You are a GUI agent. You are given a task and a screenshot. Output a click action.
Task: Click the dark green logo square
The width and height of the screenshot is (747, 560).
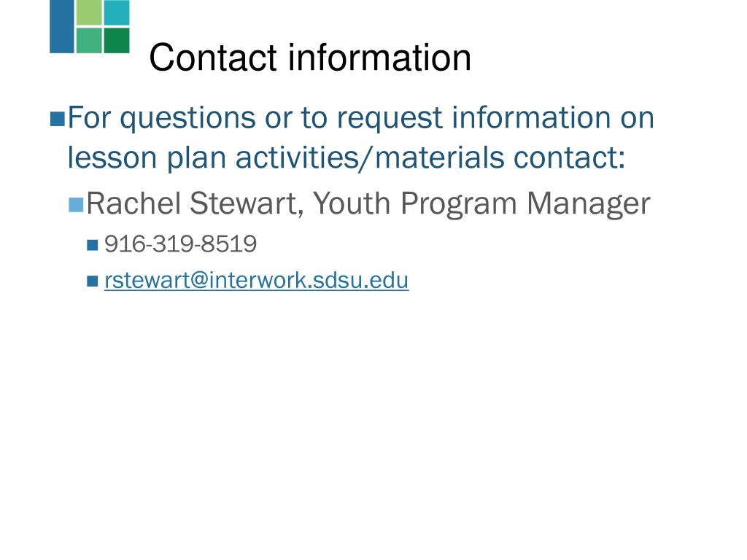[x=117, y=41]
